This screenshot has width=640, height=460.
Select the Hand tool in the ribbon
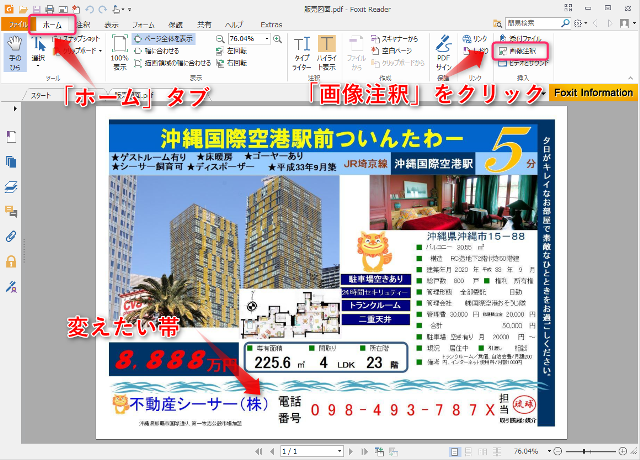13,50
